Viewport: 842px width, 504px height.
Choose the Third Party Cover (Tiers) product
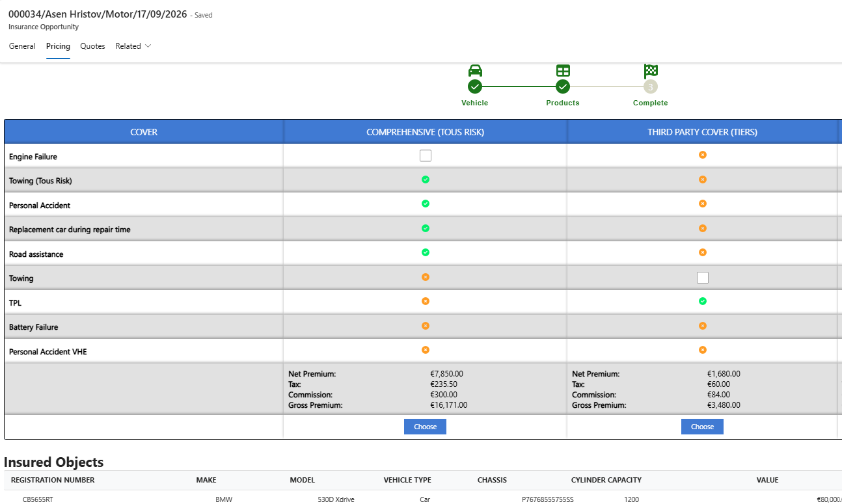[702, 427]
